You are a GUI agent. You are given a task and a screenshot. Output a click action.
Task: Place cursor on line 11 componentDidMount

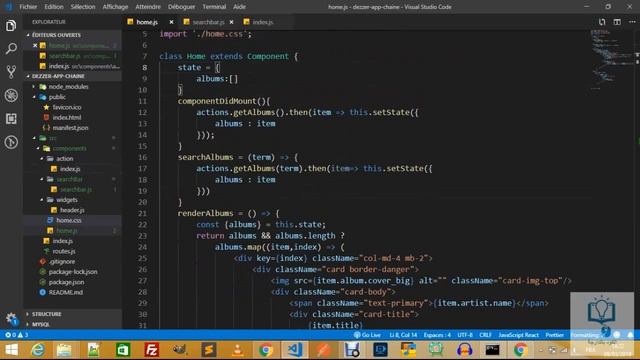223,101
